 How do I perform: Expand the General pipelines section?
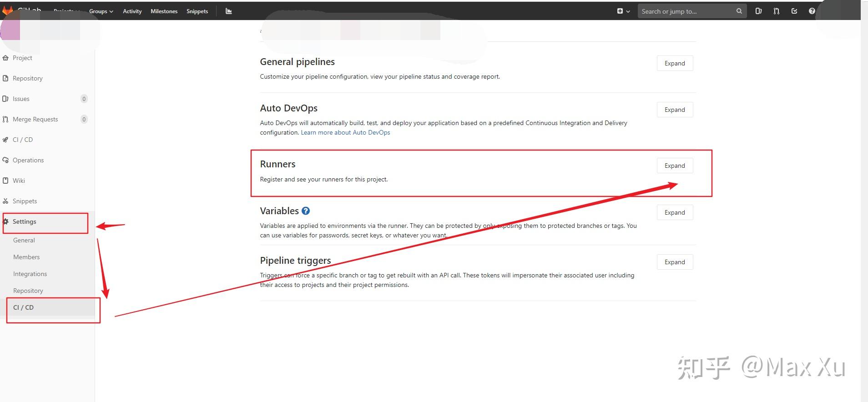[675, 63]
